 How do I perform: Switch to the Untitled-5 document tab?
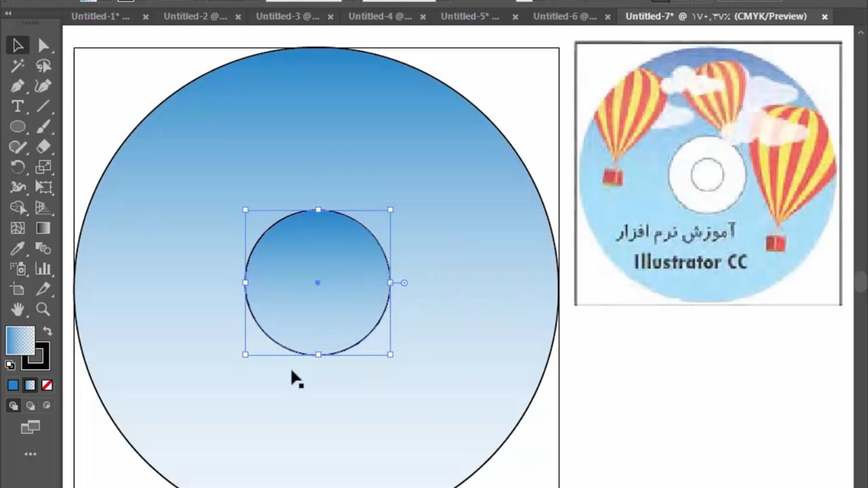[x=470, y=16]
